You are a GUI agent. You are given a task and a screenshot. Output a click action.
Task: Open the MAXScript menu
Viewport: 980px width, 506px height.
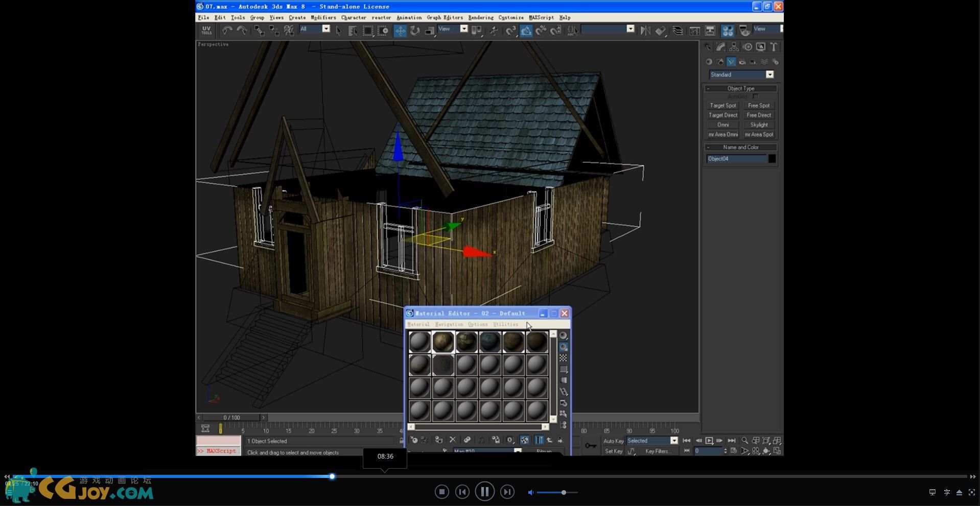coord(541,17)
